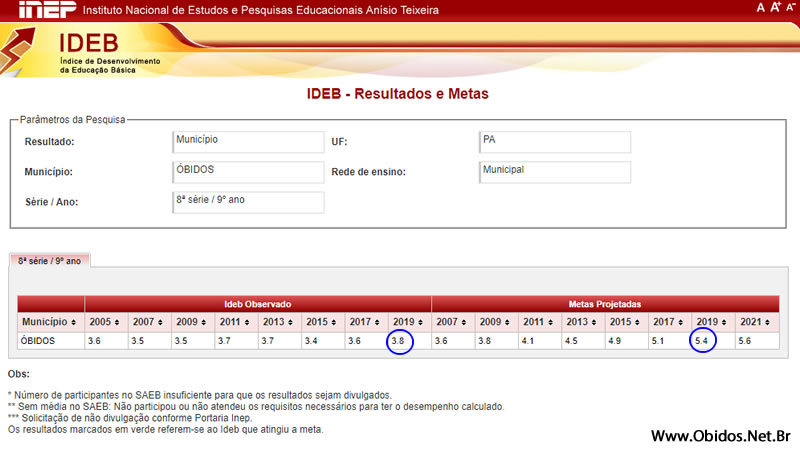The width and height of the screenshot is (800, 450).
Task: Click note about insufficient SAEB participants
Action: [200, 395]
